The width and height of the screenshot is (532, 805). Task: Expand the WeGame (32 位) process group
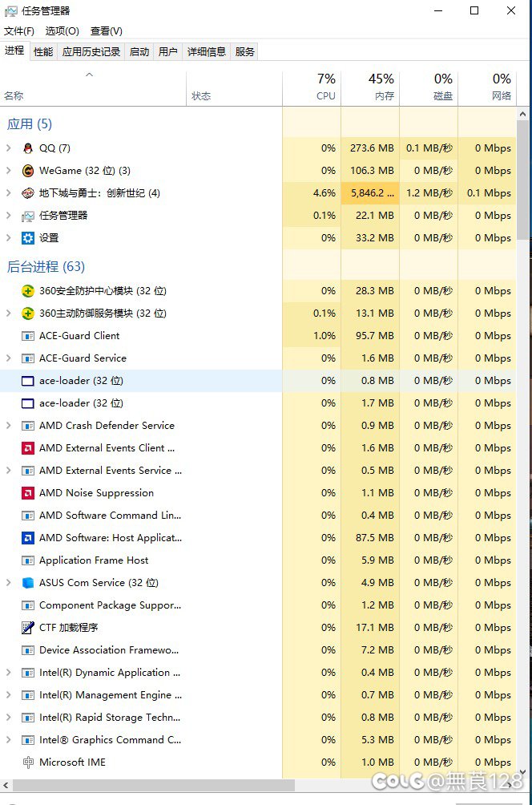pyautogui.click(x=8, y=171)
